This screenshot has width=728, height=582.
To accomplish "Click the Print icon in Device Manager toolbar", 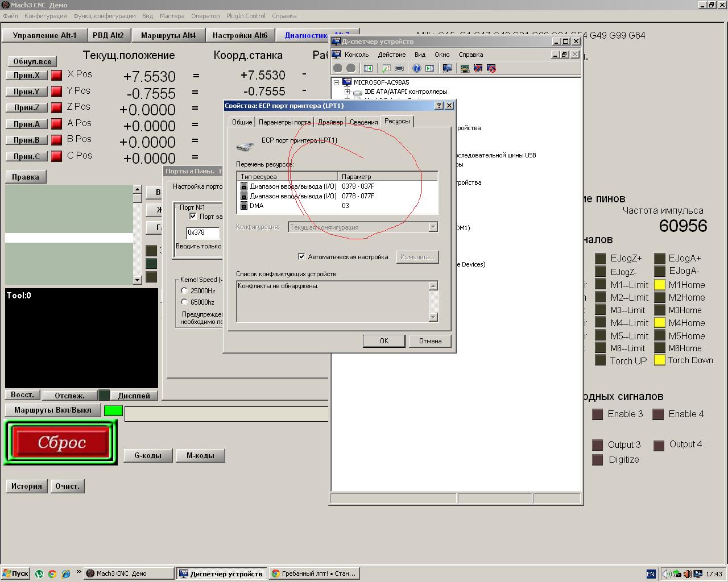I will pyautogui.click(x=399, y=68).
